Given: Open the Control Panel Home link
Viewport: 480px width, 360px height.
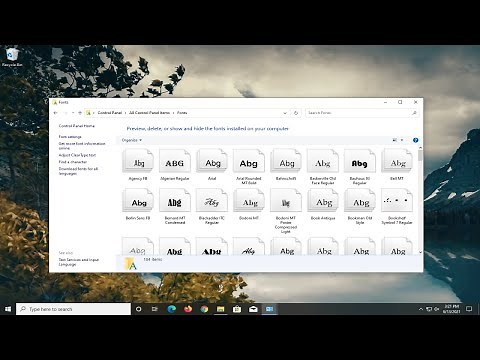Looking at the screenshot, I should tap(77, 126).
